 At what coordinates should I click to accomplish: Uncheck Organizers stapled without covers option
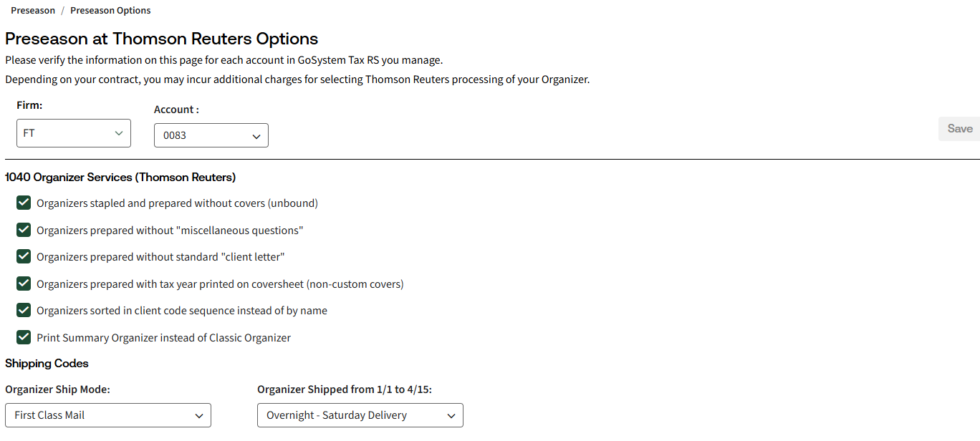(x=24, y=203)
